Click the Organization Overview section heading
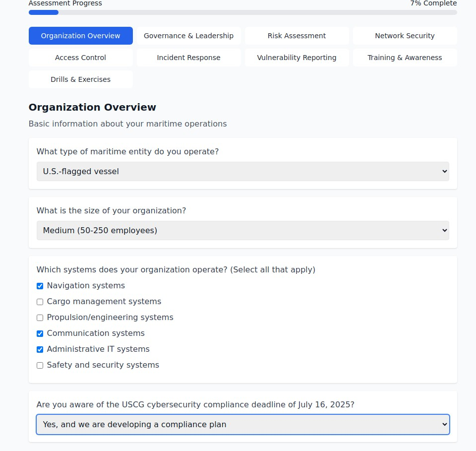The width and height of the screenshot is (476, 451). (92, 107)
